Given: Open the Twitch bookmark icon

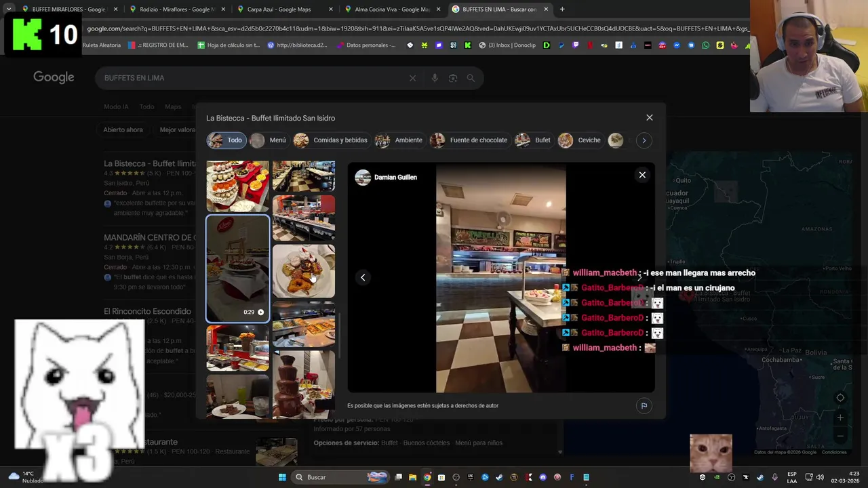Looking at the screenshot, I should [576, 45].
